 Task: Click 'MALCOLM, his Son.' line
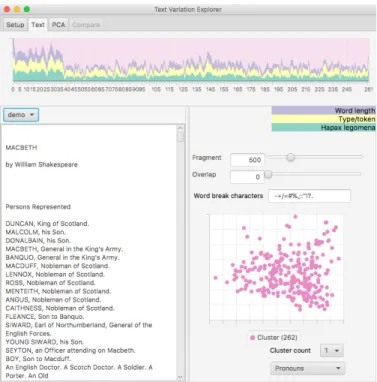coord(35,232)
